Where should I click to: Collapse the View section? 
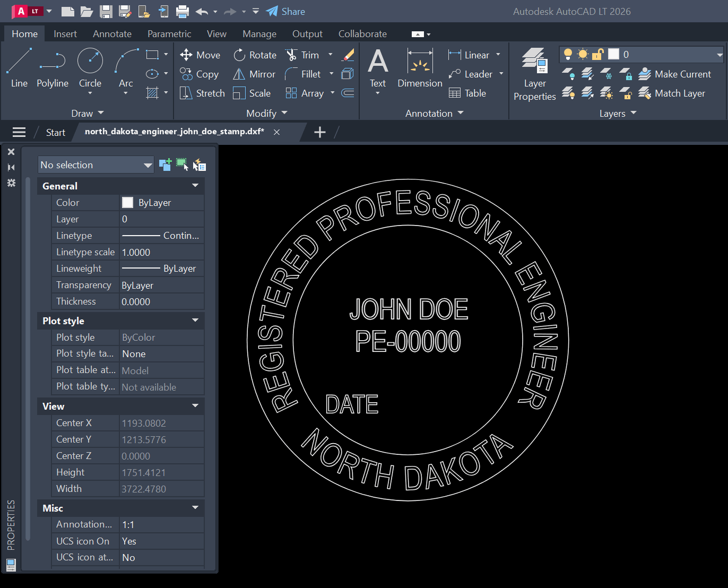click(x=195, y=406)
